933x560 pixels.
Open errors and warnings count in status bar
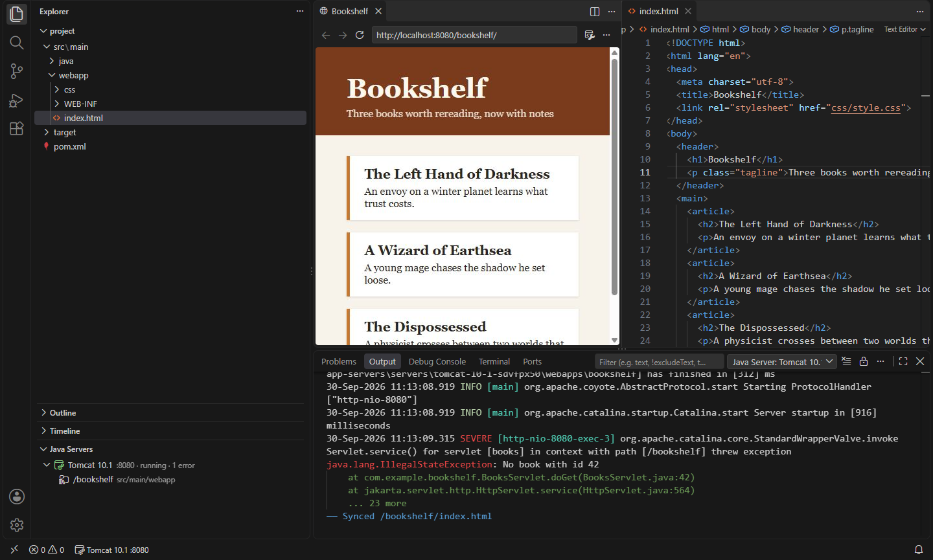pos(47,550)
